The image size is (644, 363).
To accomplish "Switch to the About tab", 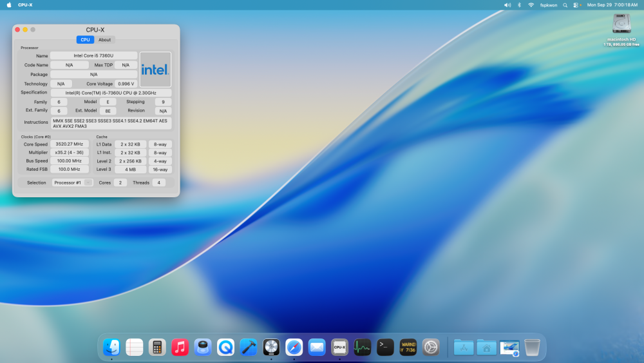I will (104, 40).
